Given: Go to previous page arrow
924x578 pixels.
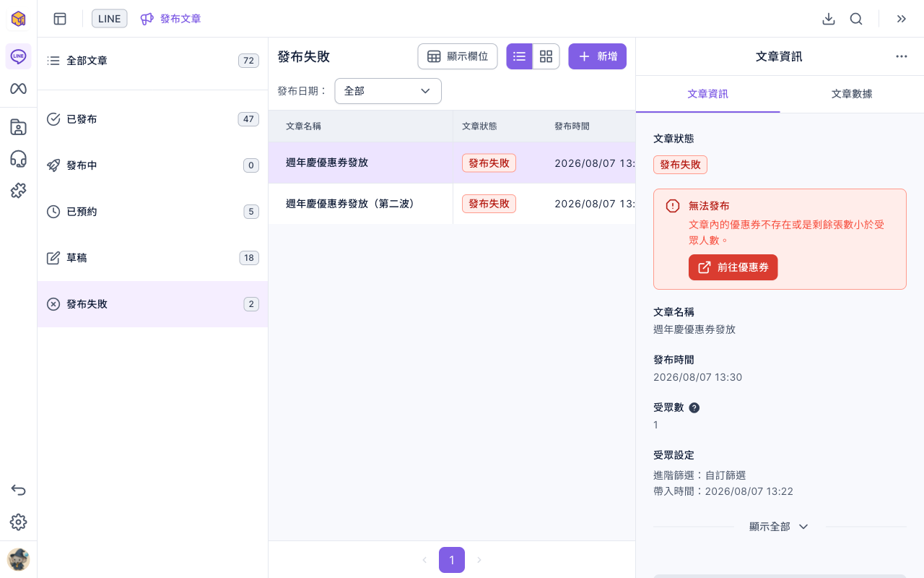Looking at the screenshot, I should point(424,560).
